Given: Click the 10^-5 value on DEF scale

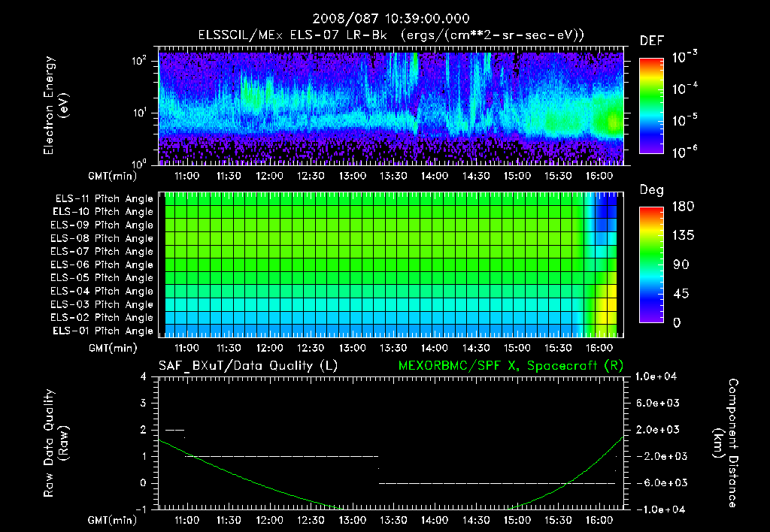Looking at the screenshot, I should (684, 119).
